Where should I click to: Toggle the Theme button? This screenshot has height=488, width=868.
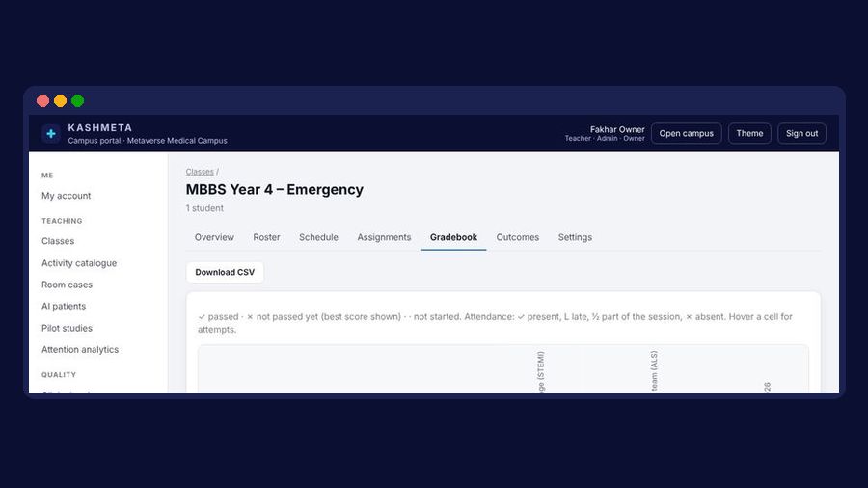pos(749,133)
